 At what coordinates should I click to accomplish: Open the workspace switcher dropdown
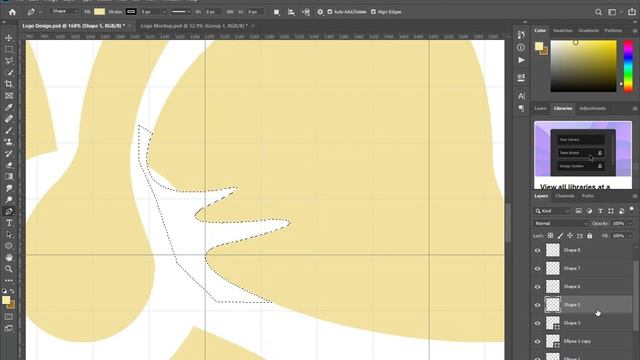[613, 12]
